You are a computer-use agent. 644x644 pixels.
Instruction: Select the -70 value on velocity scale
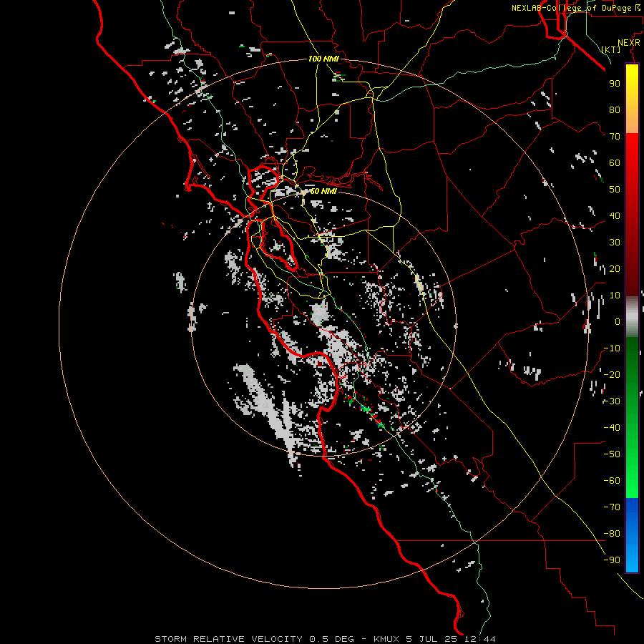click(612, 507)
